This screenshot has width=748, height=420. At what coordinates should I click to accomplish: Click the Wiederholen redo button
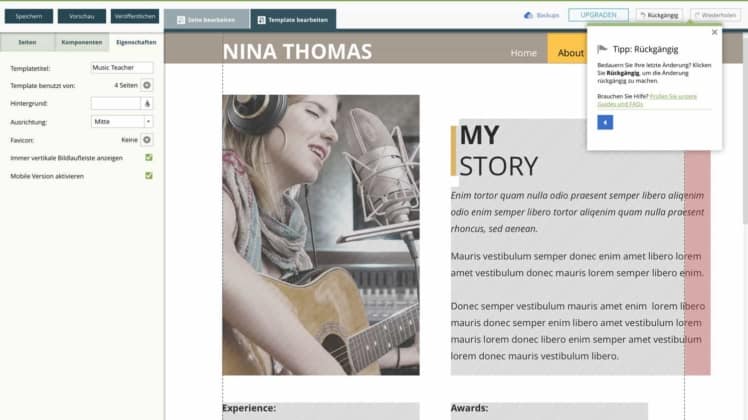(715, 15)
